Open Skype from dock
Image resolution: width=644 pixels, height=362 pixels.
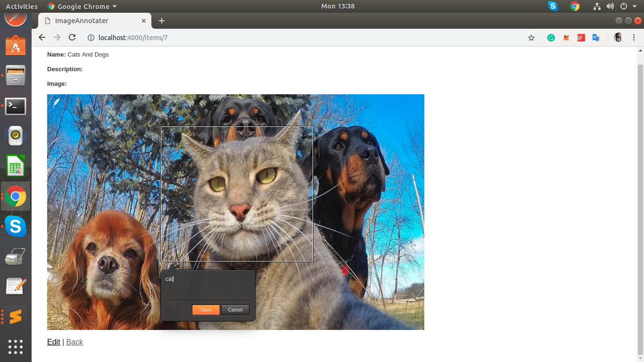point(16,226)
